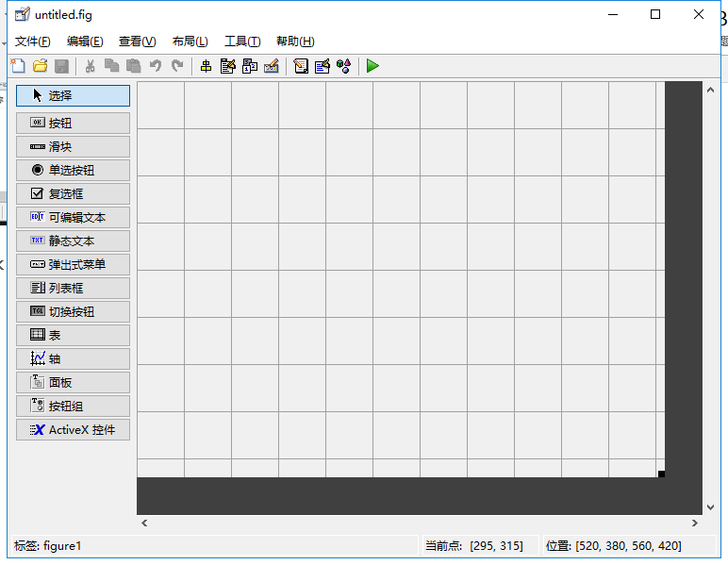
Task: Pick the 滑块 slider component
Action: click(73, 147)
